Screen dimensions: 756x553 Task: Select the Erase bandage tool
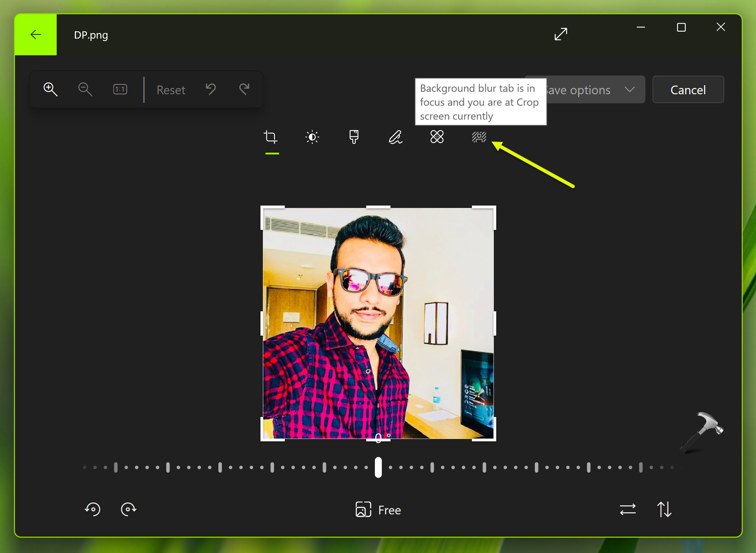[x=437, y=137]
